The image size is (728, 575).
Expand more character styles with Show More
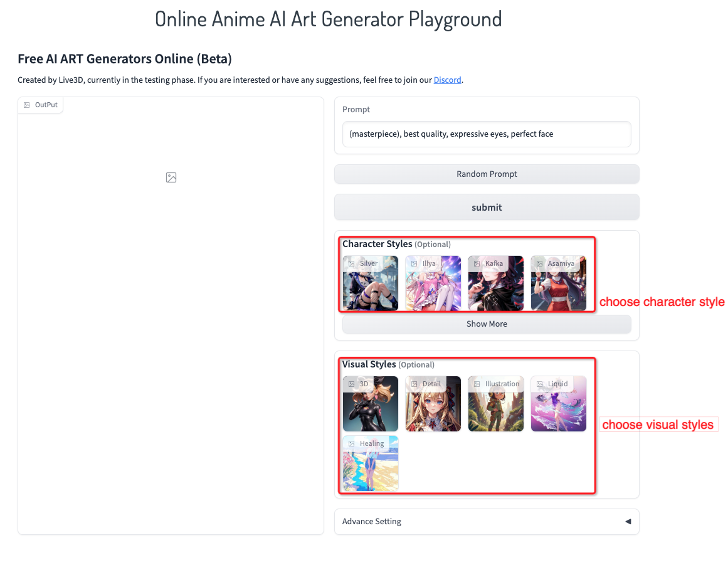tap(487, 324)
